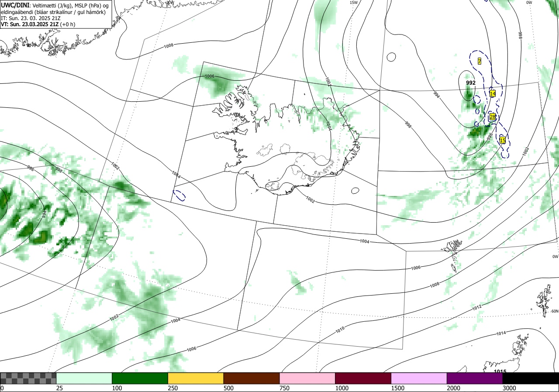Pick the pink 750–1000 legend swatch
The image size is (559, 392).
pos(307,378)
